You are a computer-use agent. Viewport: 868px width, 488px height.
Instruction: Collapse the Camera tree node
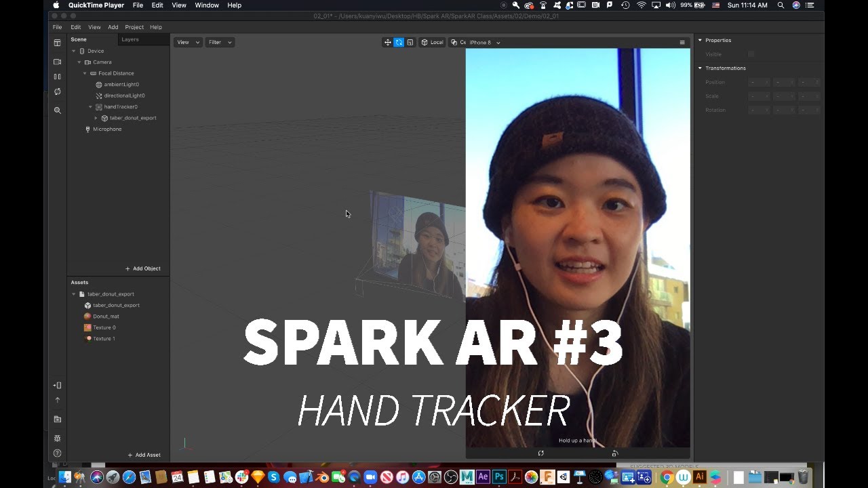tap(79, 62)
